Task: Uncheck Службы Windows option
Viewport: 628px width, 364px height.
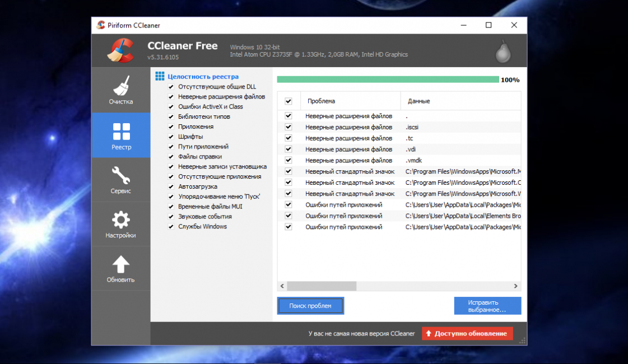Action: [171, 227]
